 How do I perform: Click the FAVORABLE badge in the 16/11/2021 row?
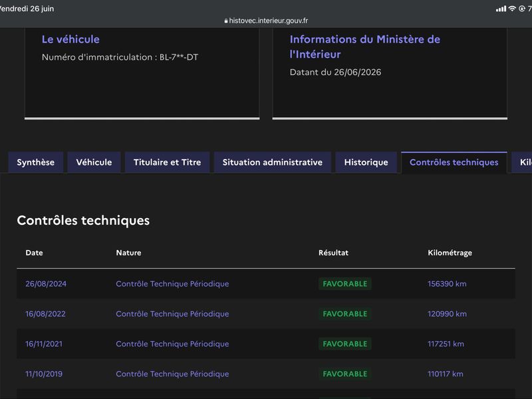[344, 344]
